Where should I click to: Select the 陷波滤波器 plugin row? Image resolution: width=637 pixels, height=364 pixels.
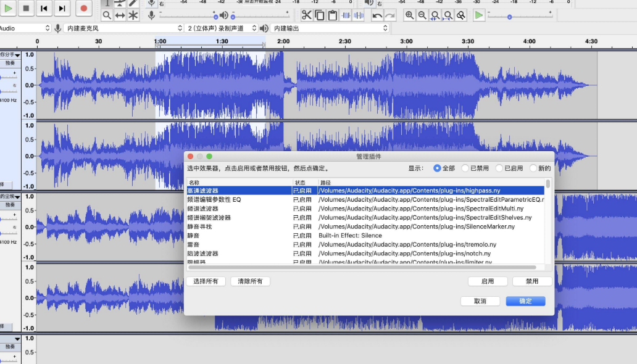pos(365,253)
